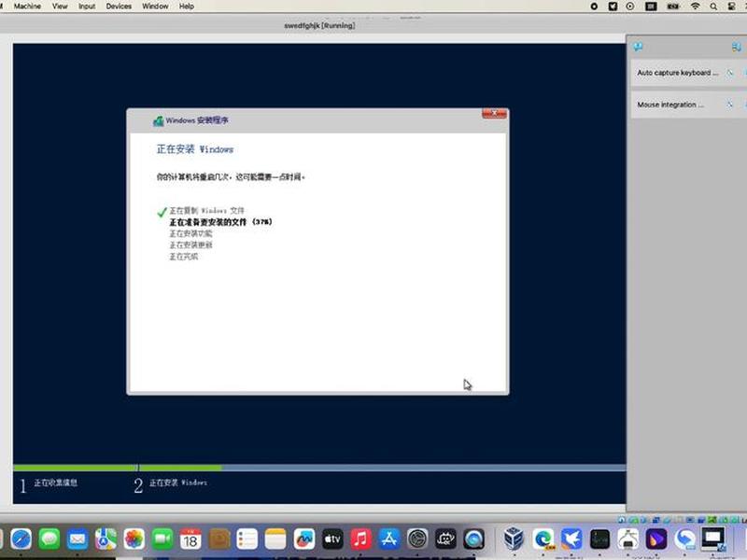Image resolution: width=747 pixels, height=560 pixels.
Task: Open Mail from the Dock
Action: 78,539
